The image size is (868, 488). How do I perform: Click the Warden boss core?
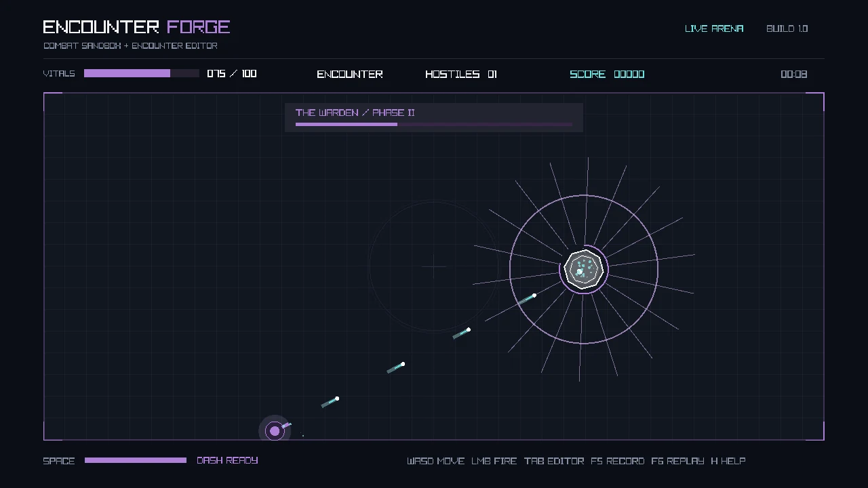584,270
